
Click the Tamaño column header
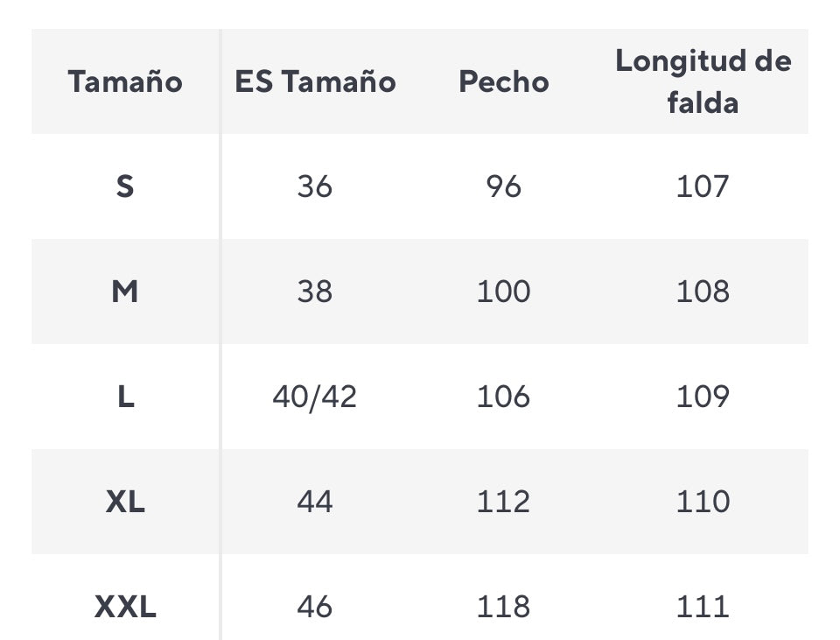125,81
